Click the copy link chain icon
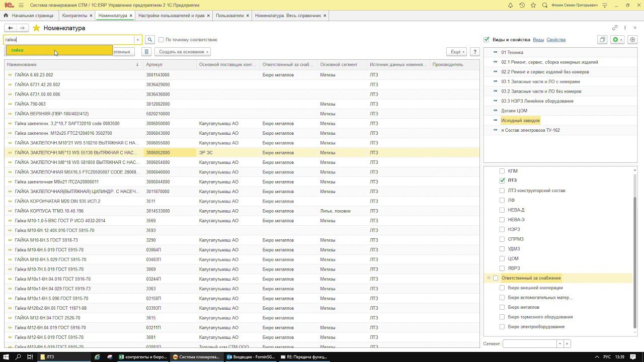Image resolution: width=644 pixels, height=362 pixels. click(x=615, y=28)
